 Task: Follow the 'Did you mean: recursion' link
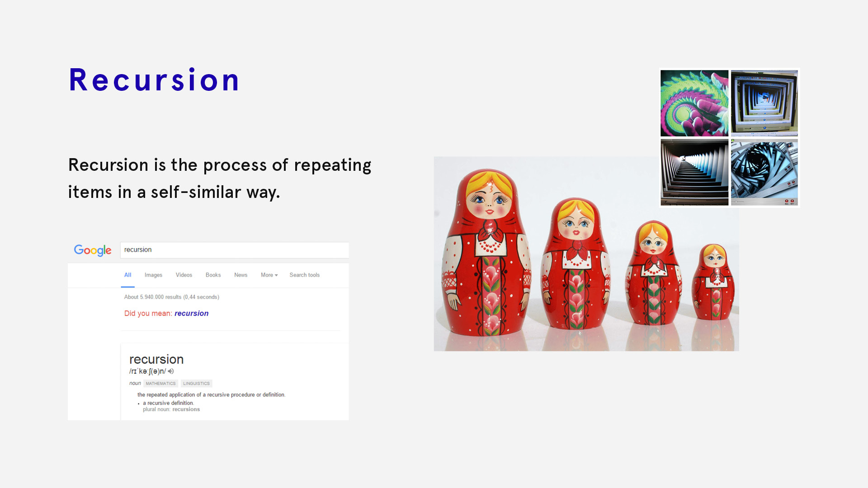click(x=191, y=314)
